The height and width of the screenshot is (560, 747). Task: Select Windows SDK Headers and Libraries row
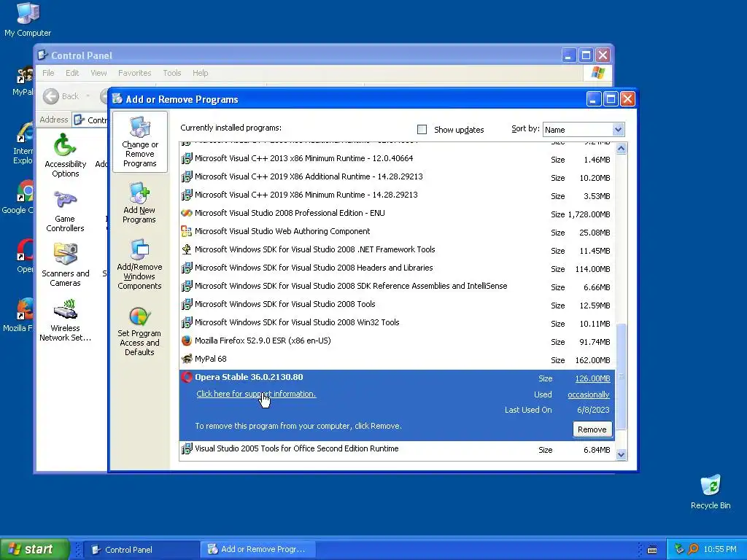pyautogui.click(x=396, y=268)
